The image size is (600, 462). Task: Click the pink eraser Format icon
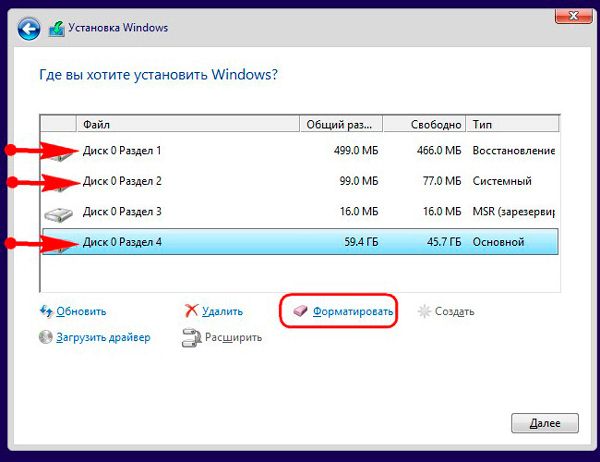pos(300,311)
